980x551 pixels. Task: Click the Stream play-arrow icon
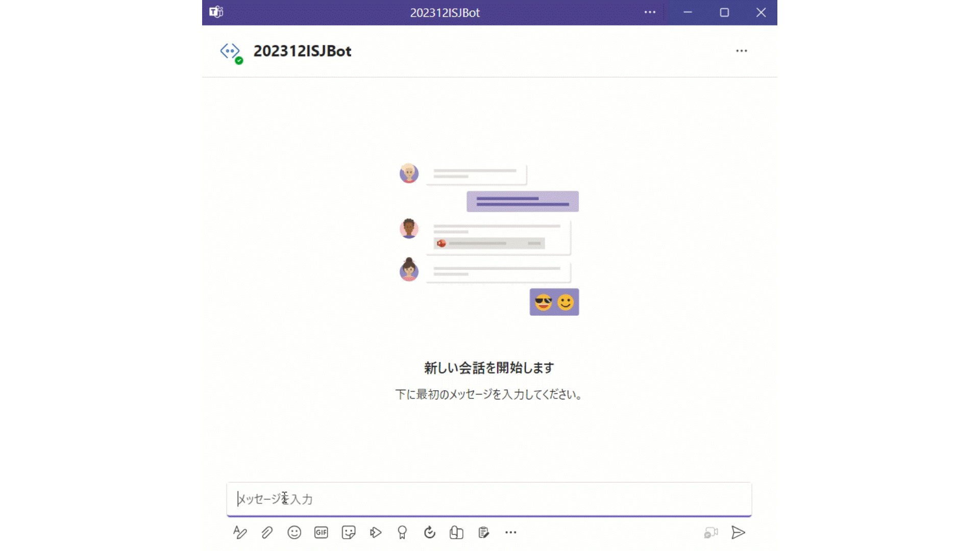coord(376,533)
